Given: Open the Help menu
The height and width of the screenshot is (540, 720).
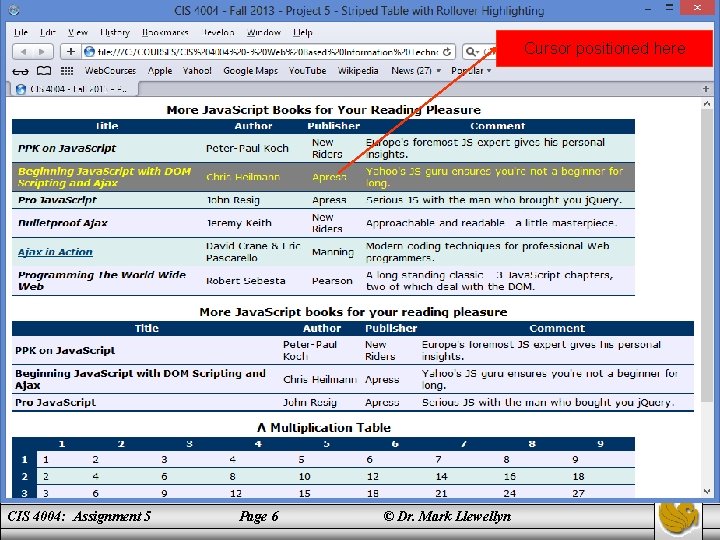Looking at the screenshot, I should [x=303, y=33].
